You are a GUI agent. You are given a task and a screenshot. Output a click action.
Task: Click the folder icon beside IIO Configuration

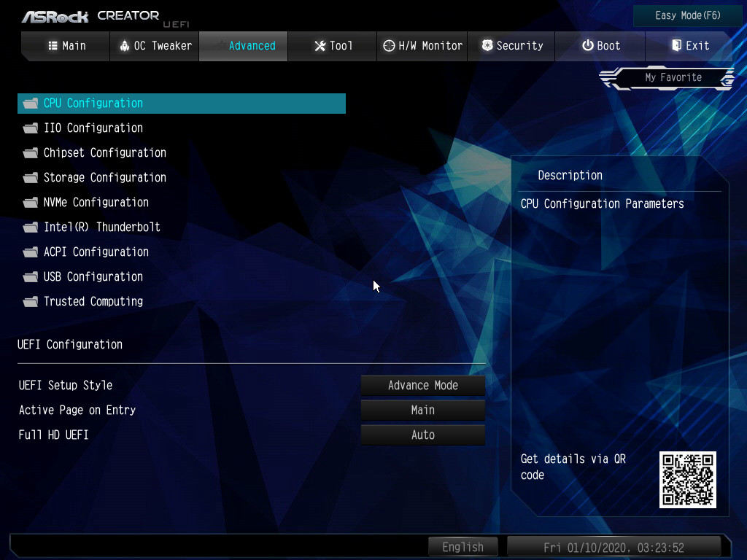point(30,128)
